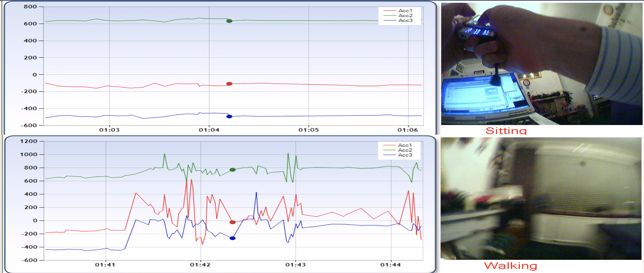Click the 01:04 time axis label
This screenshot has width=644, height=273.
(209, 130)
